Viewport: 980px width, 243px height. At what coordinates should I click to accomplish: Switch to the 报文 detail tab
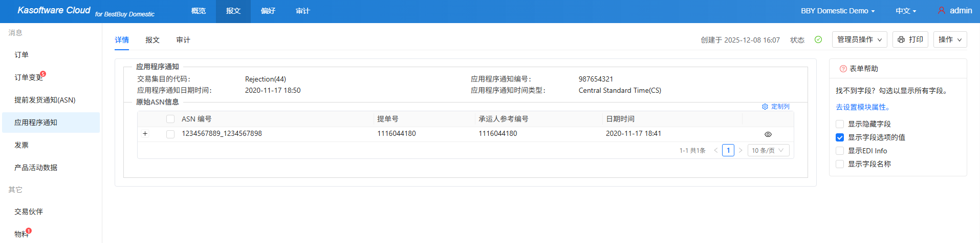pos(153,40)
